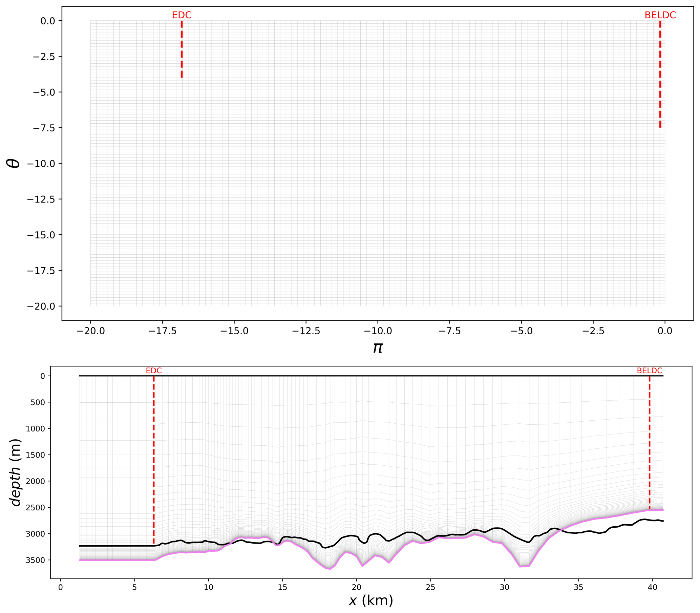
Task: Click the BELDC label in bottom plot
Action: click(x=649, y=371)
